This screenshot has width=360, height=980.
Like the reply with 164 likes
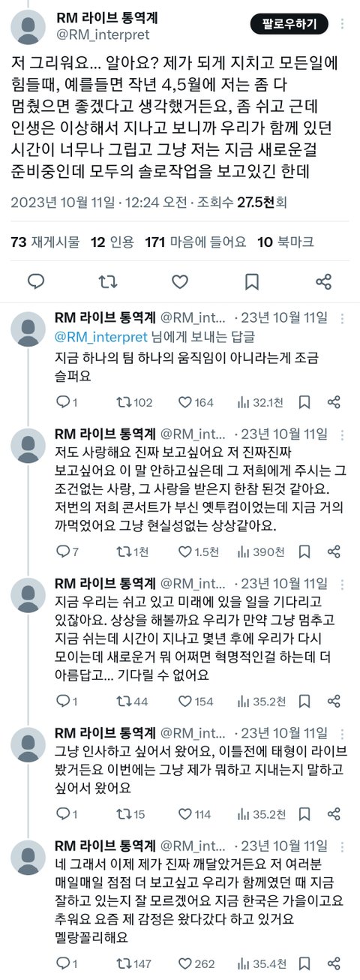point(194,402)
